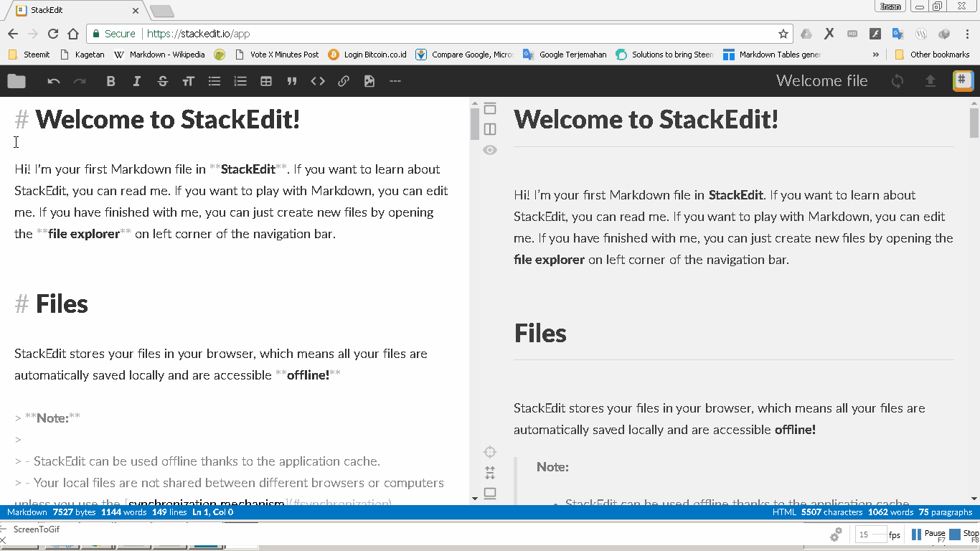Open the X extension icon
This screenshot has height=551, width=980.
(x=829, y=34)
